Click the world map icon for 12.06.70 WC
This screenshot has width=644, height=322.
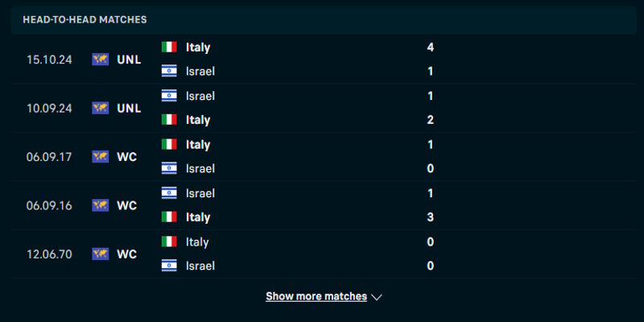tap(101, 254)
